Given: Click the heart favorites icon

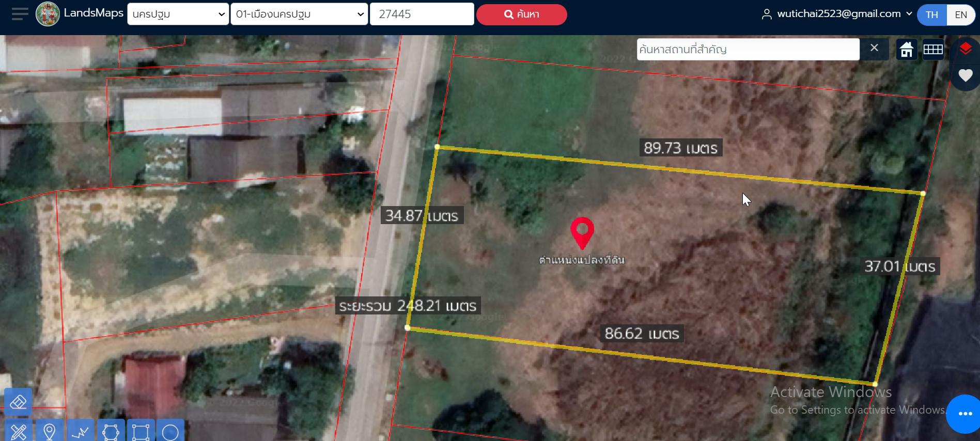Looking at the screenshot, I should click(965, 75).
